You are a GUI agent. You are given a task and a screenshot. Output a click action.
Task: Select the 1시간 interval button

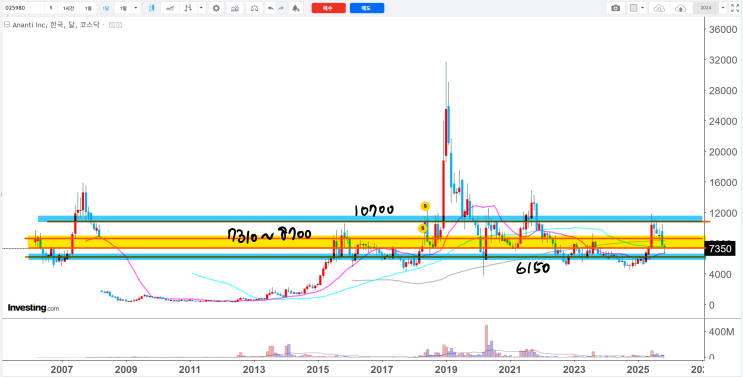coord(68,8)
